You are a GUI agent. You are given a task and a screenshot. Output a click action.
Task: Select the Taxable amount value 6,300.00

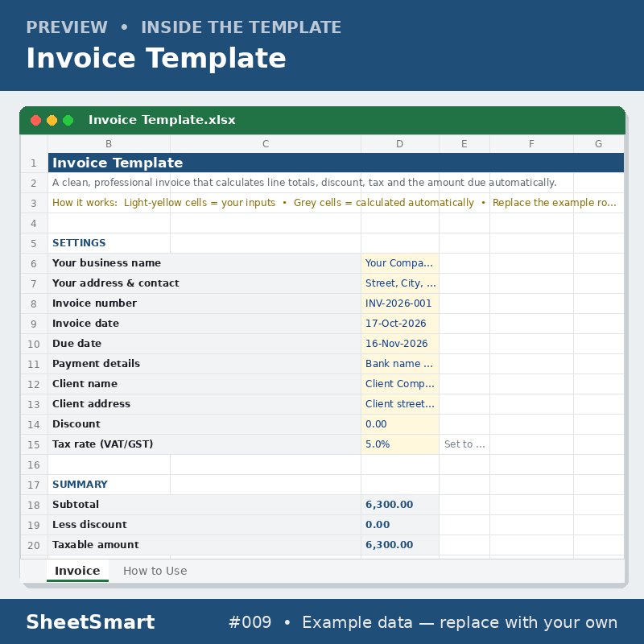click(x=400, y=545)
